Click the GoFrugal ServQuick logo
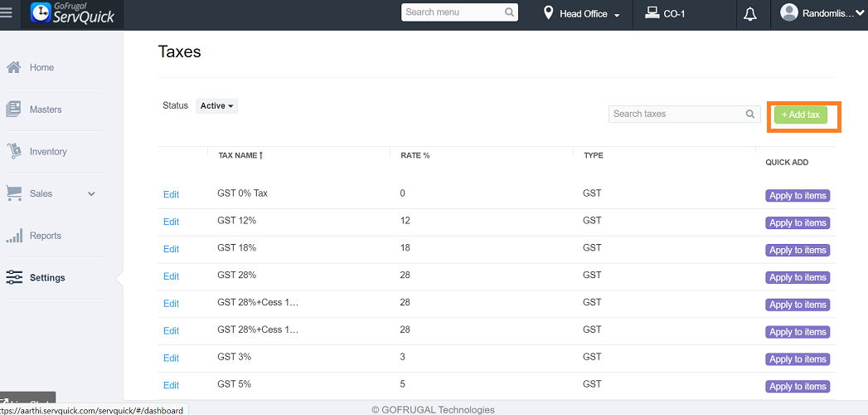868x415 pixels. click(x=73, y=13)
